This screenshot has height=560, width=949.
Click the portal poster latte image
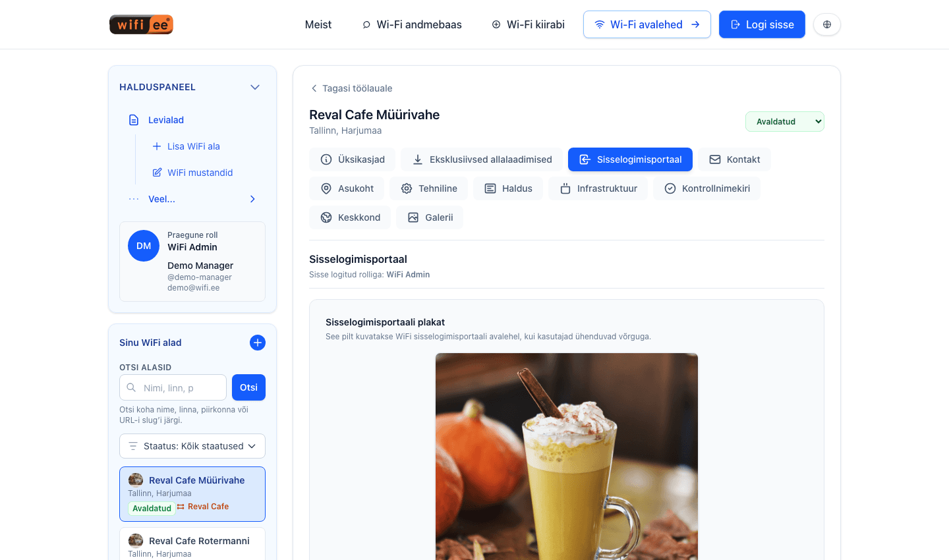click(567, 457)
